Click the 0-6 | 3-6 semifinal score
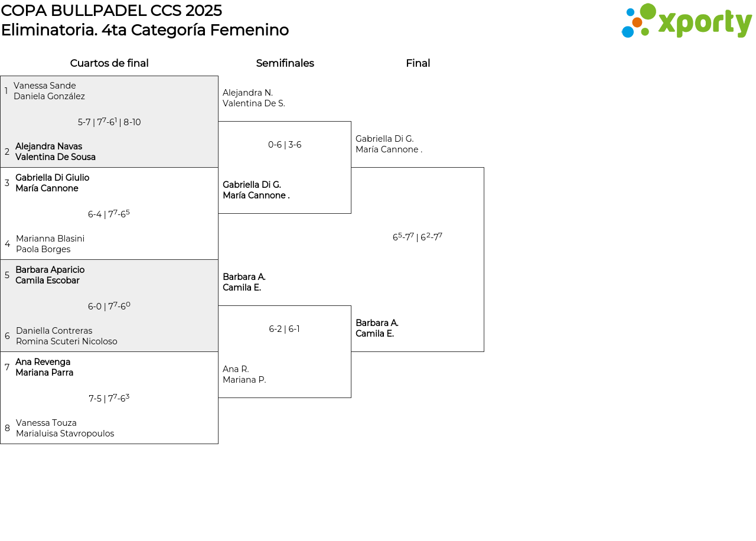The image size is (756, 541). 285,145
